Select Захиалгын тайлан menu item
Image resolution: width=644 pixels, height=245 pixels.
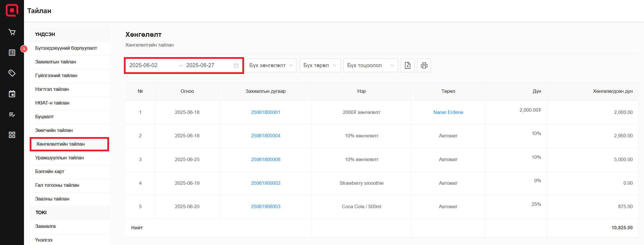click(56, 62)
